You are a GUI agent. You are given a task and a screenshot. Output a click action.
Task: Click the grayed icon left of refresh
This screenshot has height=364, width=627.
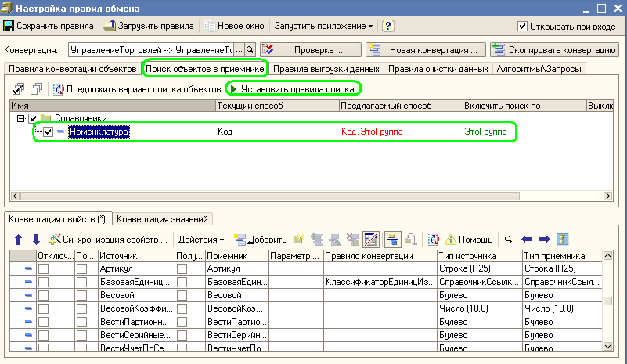click(411, 240)
